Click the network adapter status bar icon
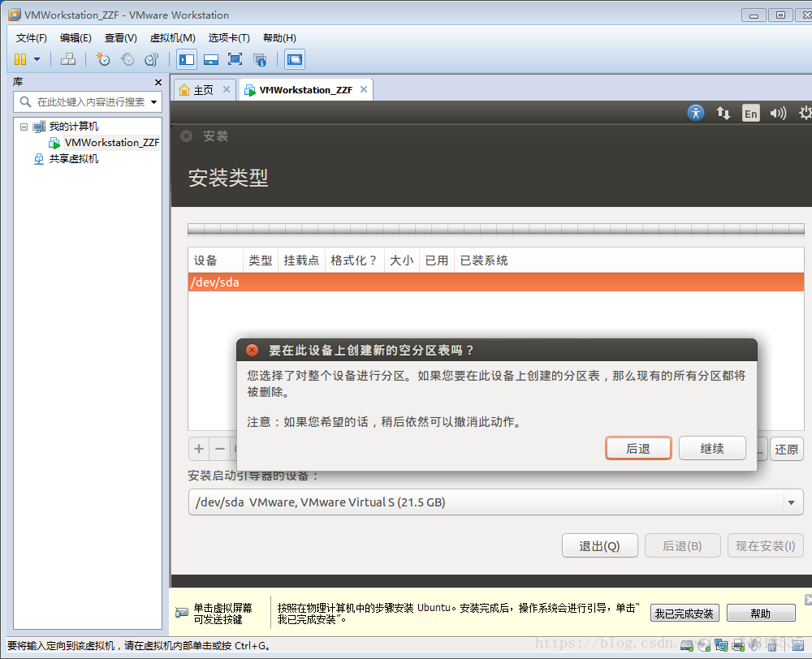 [721, 645]
